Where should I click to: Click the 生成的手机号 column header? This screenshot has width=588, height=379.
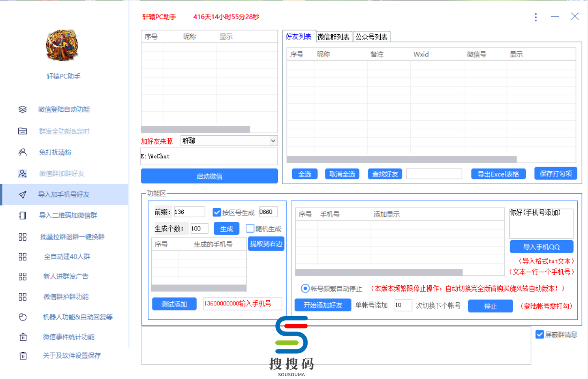213,245
